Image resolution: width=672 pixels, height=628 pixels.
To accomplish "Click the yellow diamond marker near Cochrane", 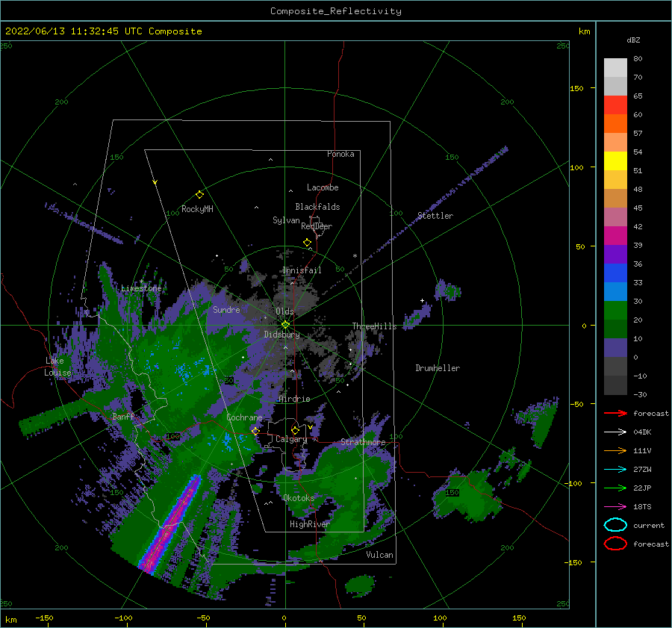I will 255,431.
